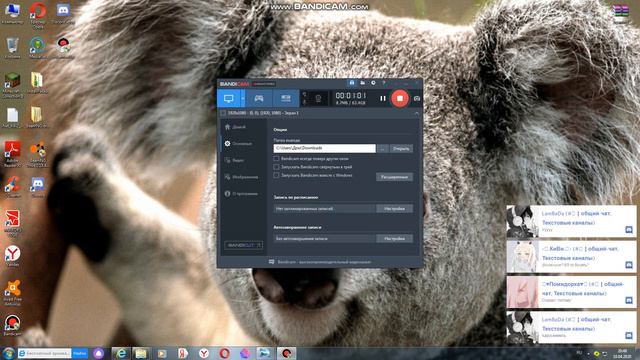Open the WinRAR archive icon top-right desktop

[620, 12]
